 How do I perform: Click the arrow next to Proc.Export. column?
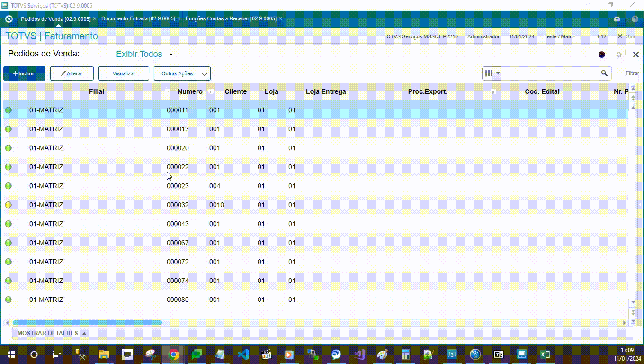[x=493, y=91]
